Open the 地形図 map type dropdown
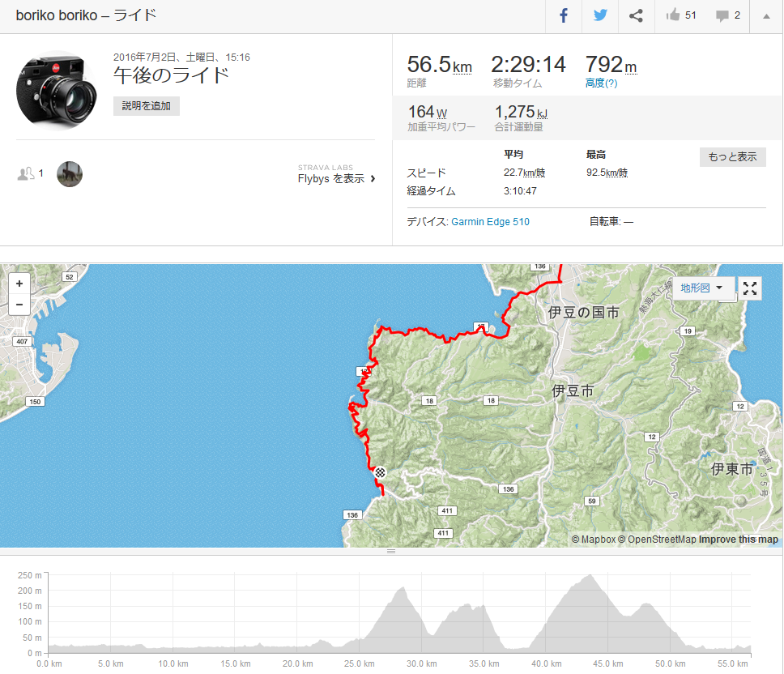Screen dimensions: 784x674 (703, 288)
